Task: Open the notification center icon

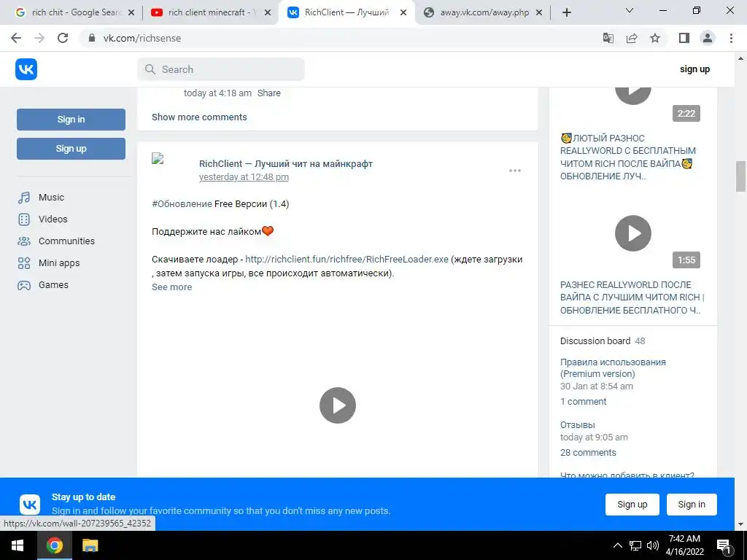Action: [724, 545]
